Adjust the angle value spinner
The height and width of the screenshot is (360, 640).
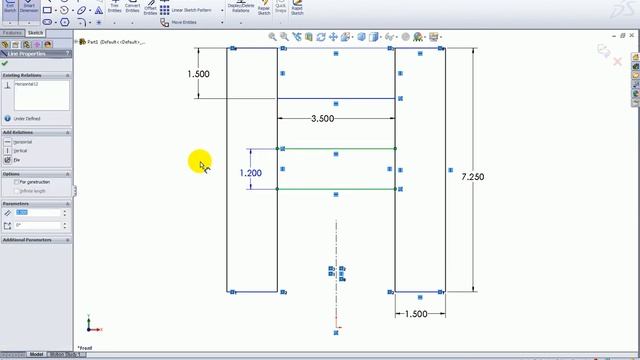[x=64, y=225]
